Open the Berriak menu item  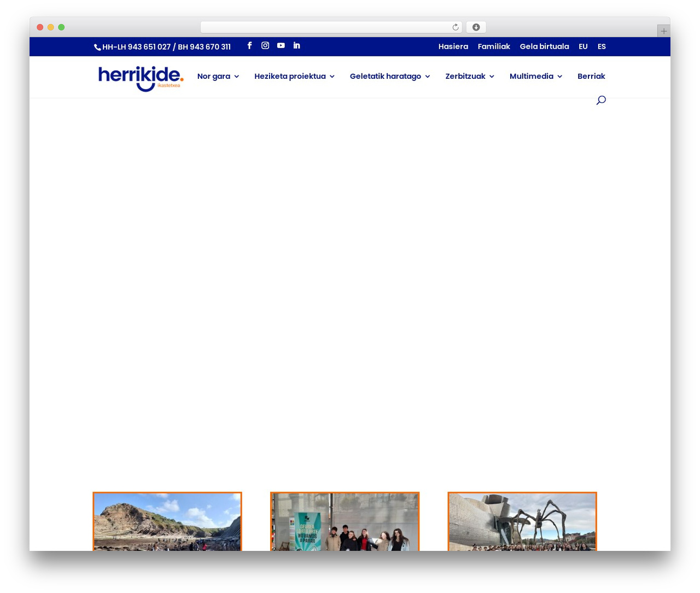(591, 77)
